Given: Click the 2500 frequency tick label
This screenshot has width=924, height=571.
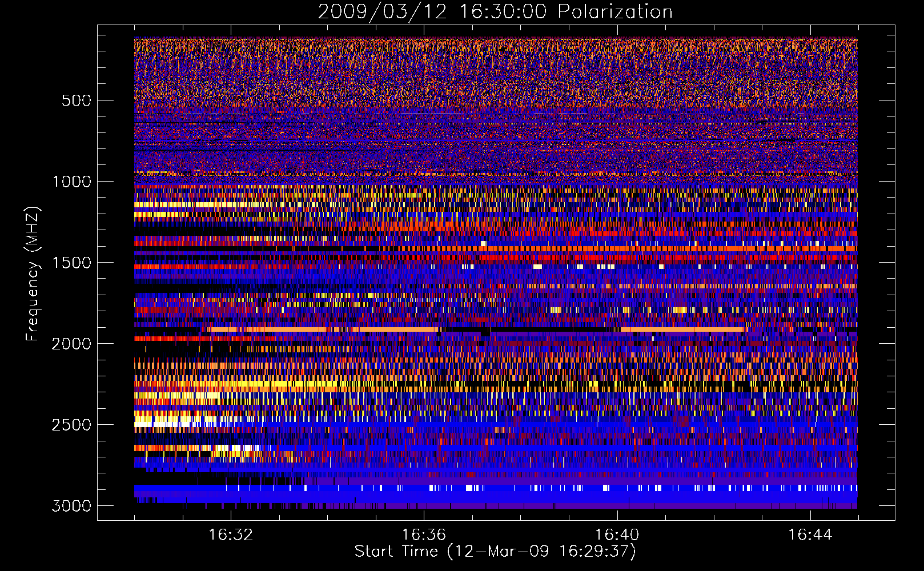Looking at the screenshot, I should tap(71, 425).
